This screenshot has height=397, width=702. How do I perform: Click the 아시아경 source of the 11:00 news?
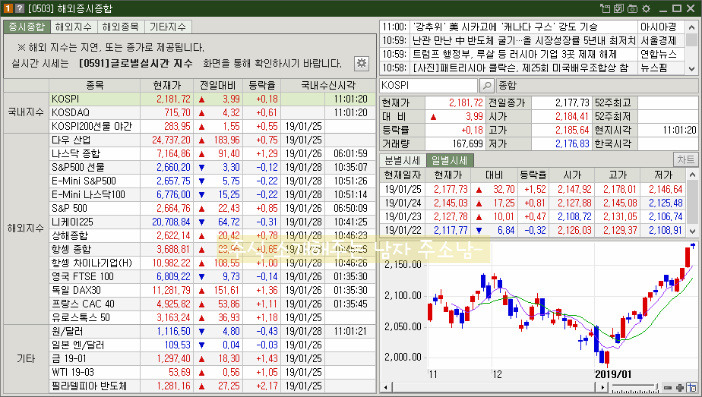(x=661, y=27)
